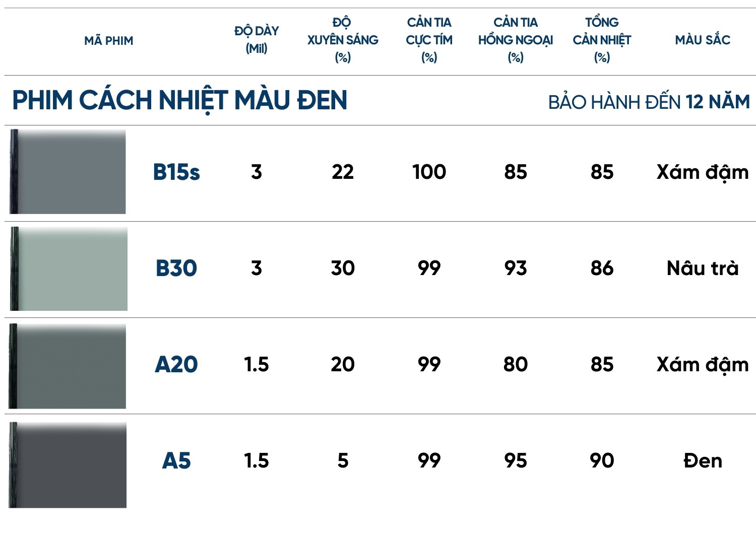
Task: Click the B15s film swatch image
Action: click(68, 172)
